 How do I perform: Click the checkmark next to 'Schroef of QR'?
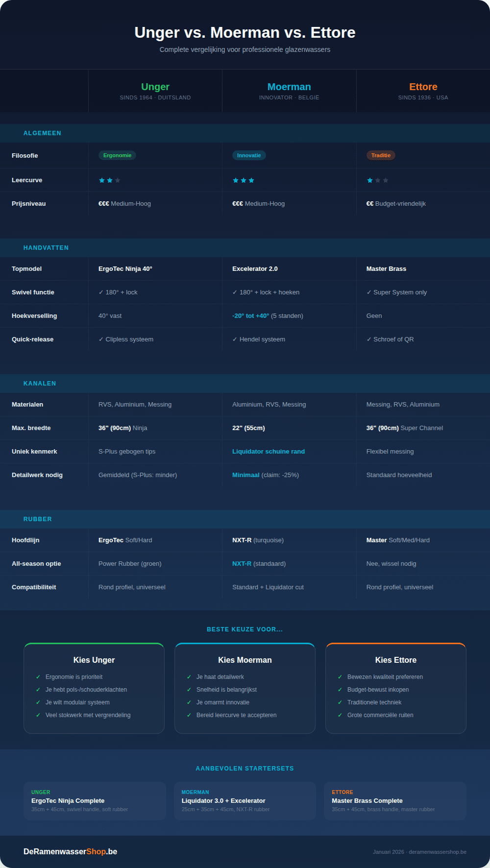pyautogui.click(x=369, y=339)
